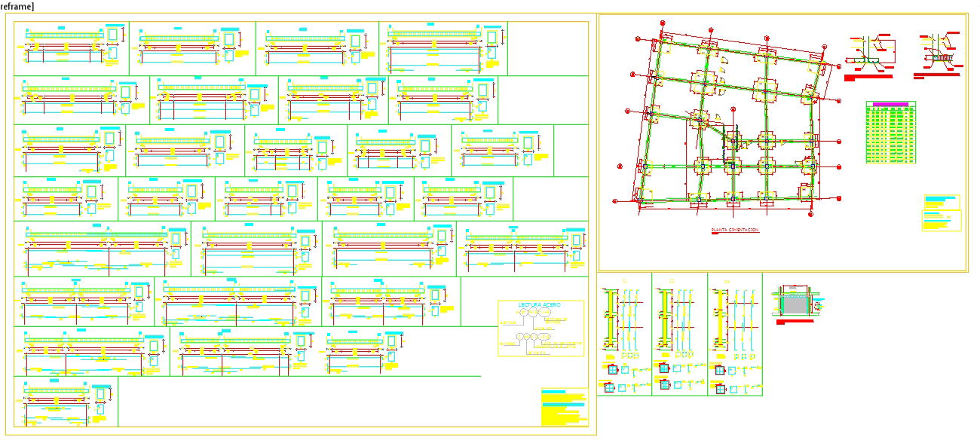Select the lone beam detail in bottom row

click(x=66, y=402)
